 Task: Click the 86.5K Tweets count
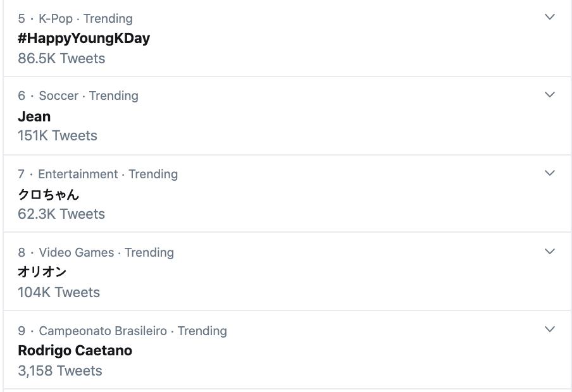[61, 58]
